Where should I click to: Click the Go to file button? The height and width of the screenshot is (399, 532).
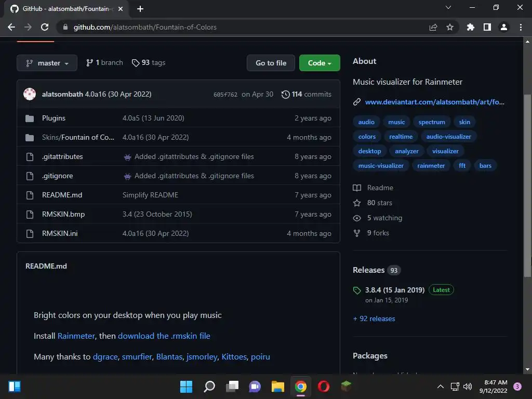(x=271, y=63)
